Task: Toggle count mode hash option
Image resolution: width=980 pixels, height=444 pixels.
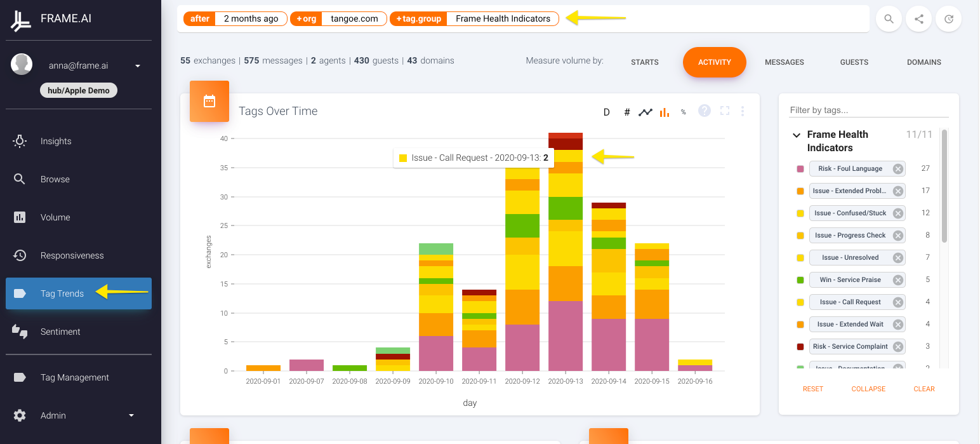Action: tap(627, 112)
